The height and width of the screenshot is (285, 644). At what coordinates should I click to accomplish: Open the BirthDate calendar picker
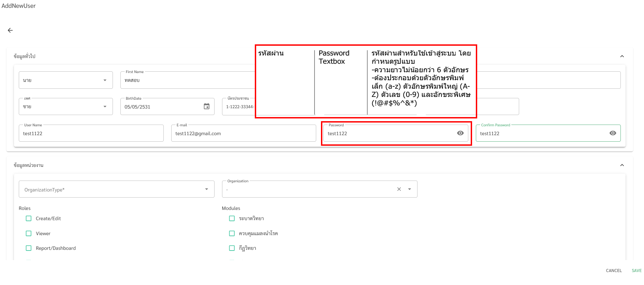206,106
